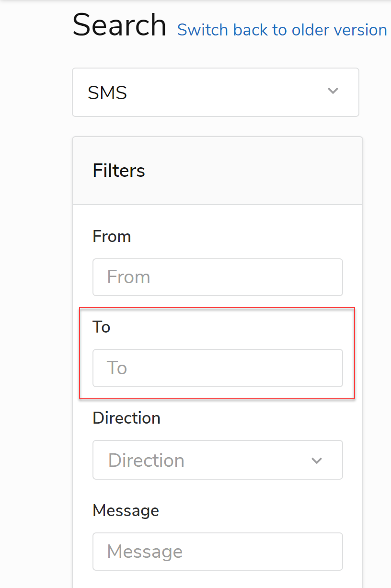Click the Direction dropdown arrow icon
This screenshot has height=588, width=391.
(x=316, y=461)
